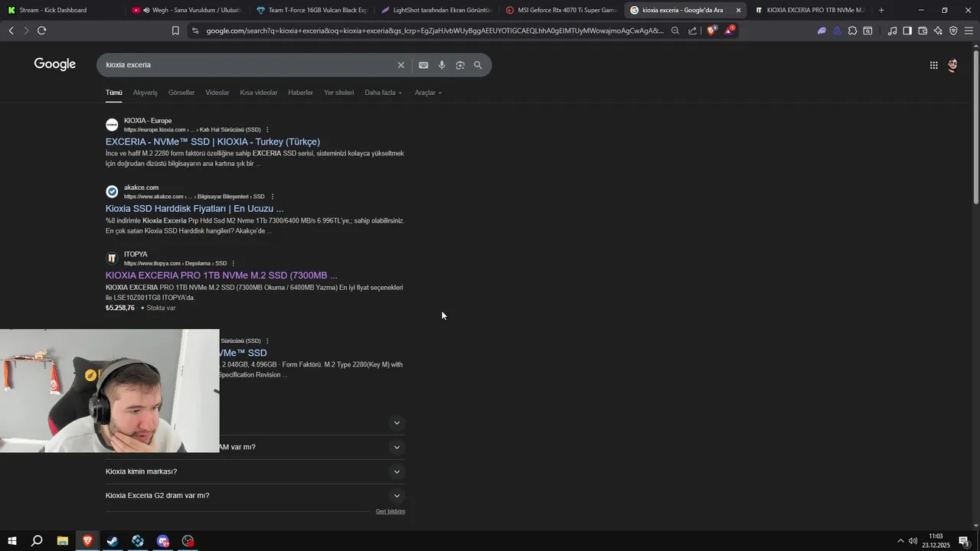This screenshot has height=551, width=980.
Task: Switch to 'Videolar' tab
Action: coord(217,93)
